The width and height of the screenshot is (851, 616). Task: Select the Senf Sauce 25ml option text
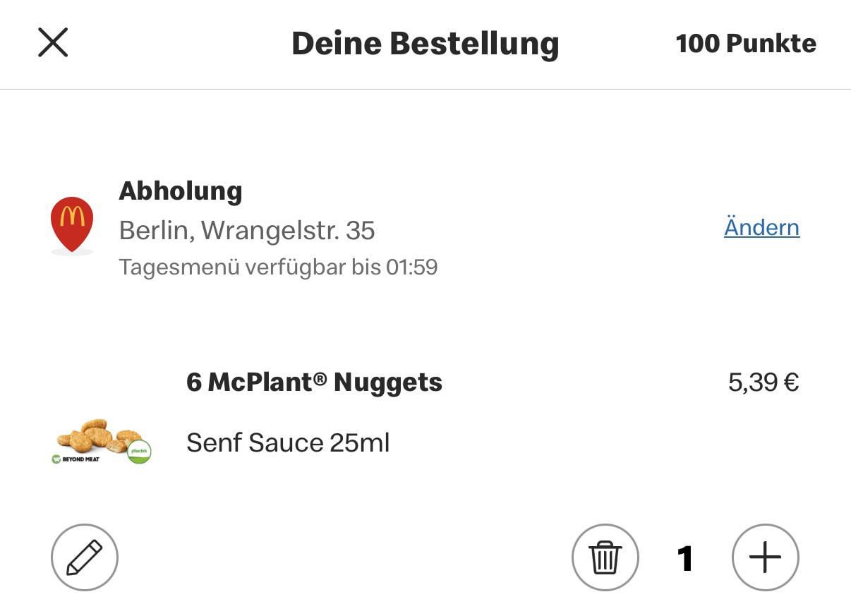(288, 443)
